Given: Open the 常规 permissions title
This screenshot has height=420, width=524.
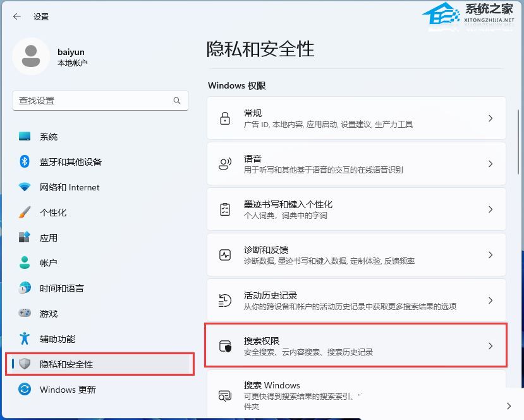Looking at the screenshot, I should 253,113.
